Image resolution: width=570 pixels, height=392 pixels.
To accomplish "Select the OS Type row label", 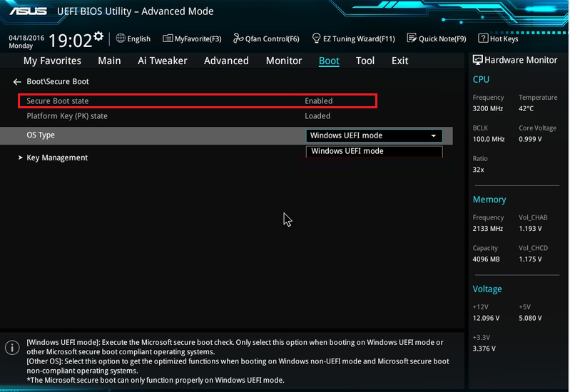I will [41, 135].
